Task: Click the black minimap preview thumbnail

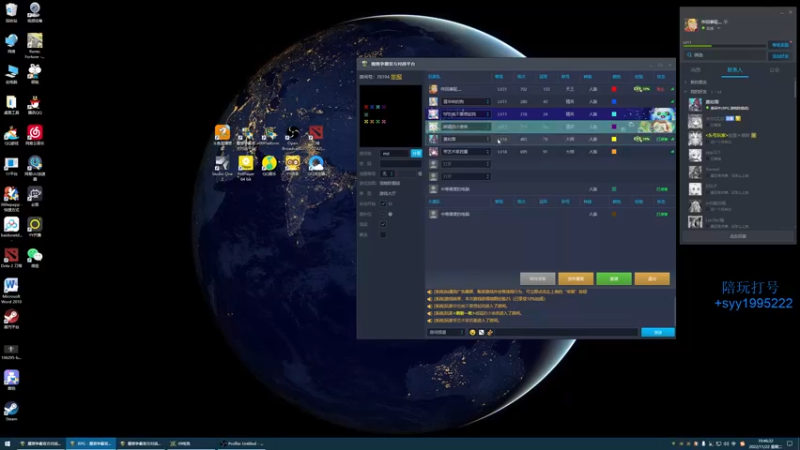Action: 390,116
